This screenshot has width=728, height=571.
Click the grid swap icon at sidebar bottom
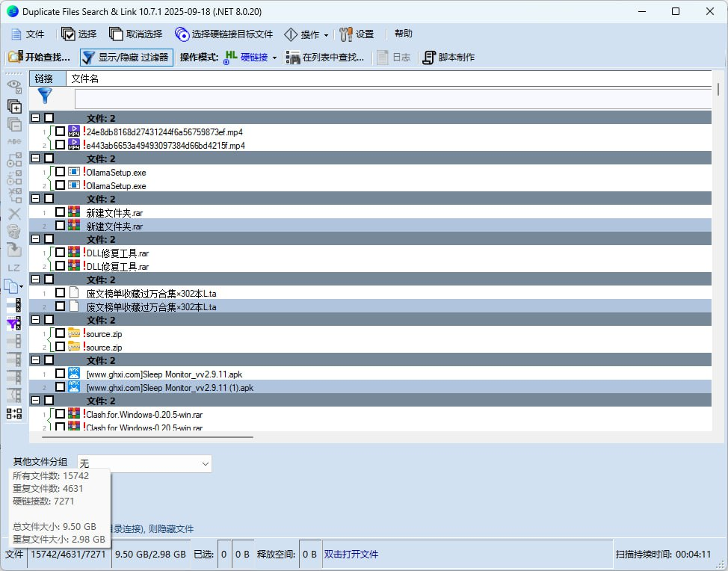click(x=14, y=413)
